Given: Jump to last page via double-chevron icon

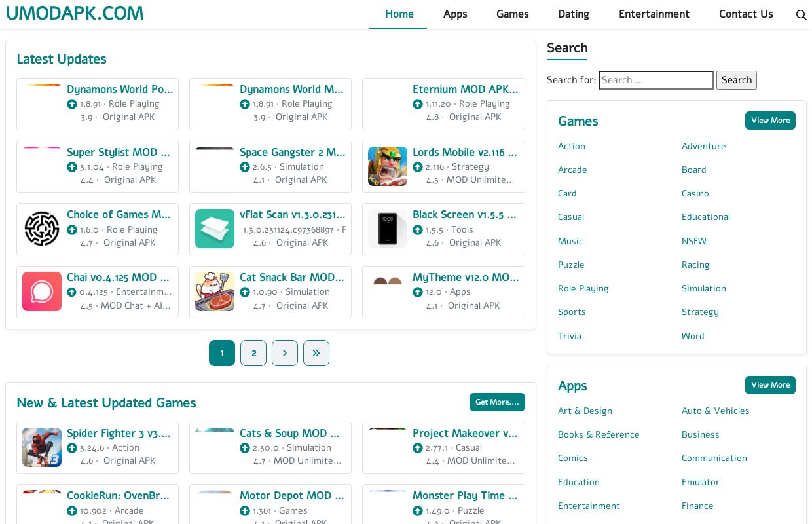Looking at the screenshot, I should point(316,353).
